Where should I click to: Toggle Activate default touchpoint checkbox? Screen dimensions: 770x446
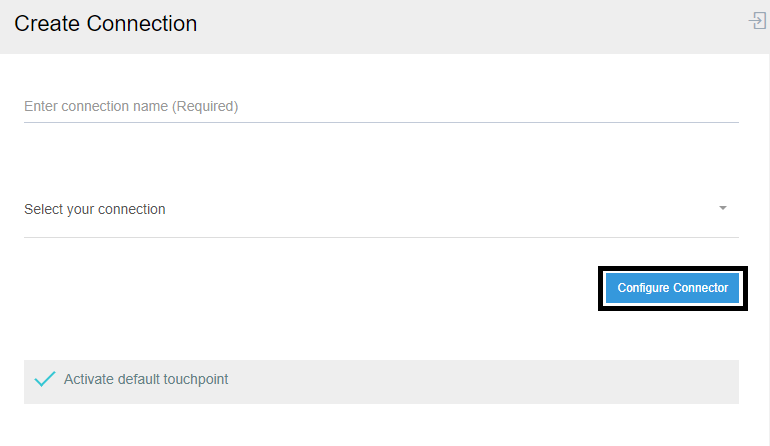(44, 380)
